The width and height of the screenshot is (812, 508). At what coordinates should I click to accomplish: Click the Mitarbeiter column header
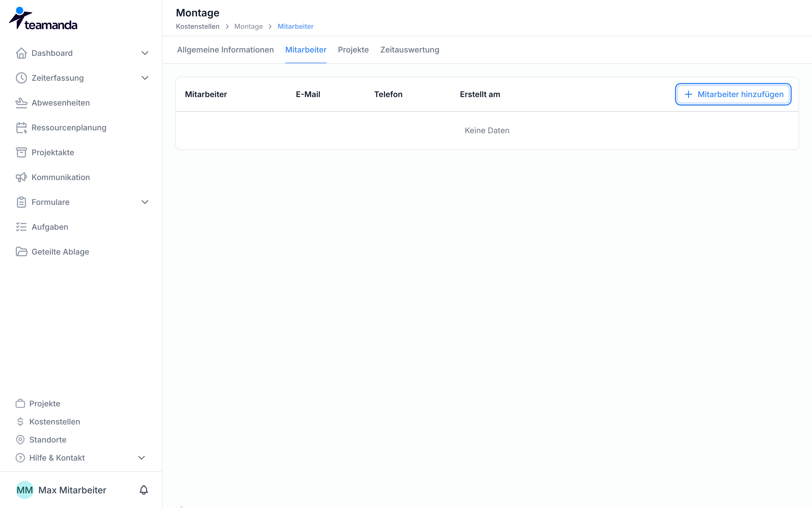pos(206,95)
